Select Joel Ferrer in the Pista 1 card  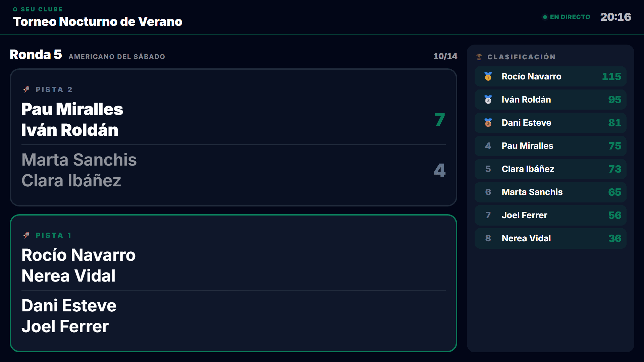coord(65,326)
